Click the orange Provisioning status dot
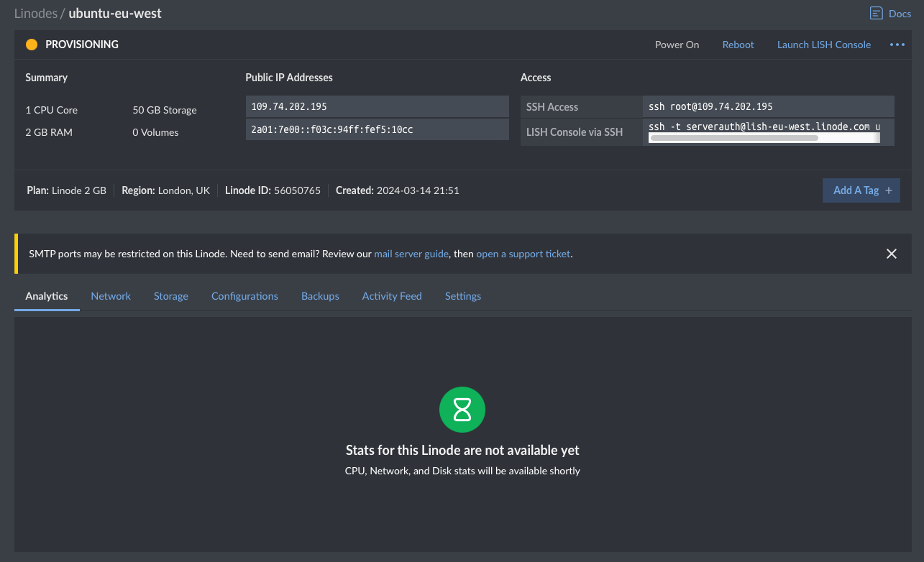 [x=32, y=45]
